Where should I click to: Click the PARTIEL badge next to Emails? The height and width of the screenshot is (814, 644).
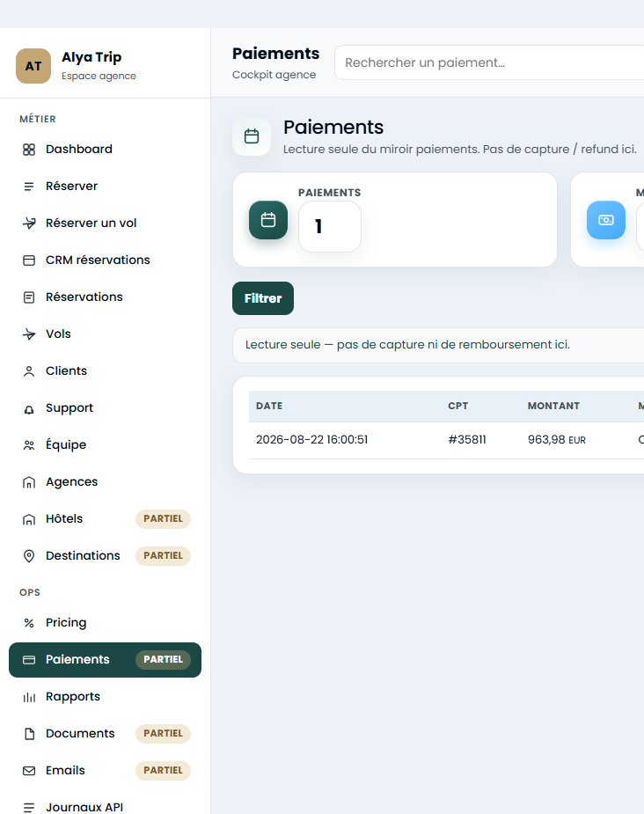click(x=163, y=770)
